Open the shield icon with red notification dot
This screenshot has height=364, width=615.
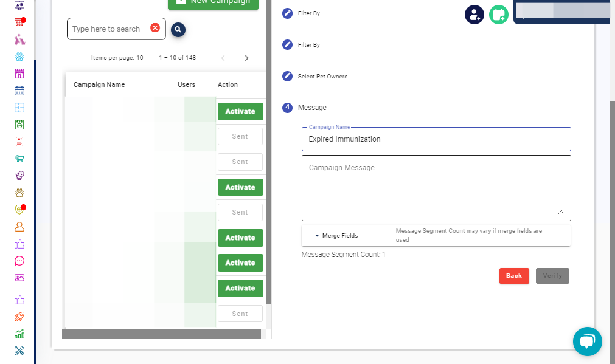(x=19, y=210)
